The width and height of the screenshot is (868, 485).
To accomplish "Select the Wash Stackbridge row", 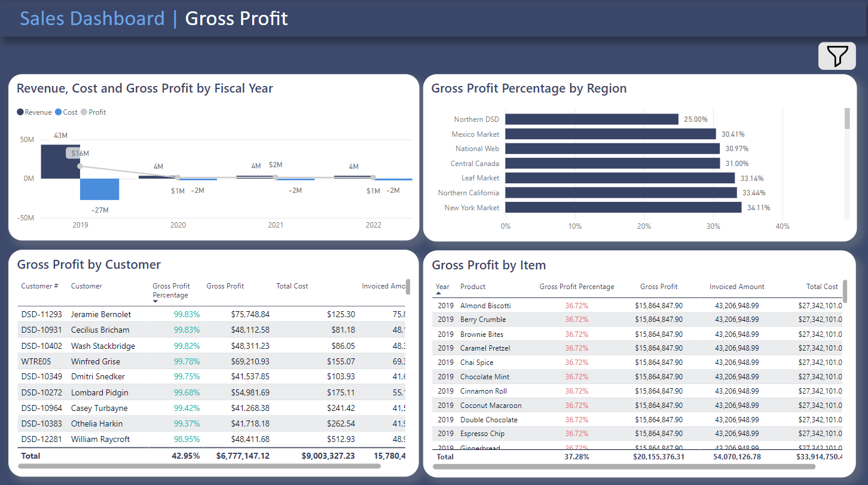I will pyautogui.click(x=212, y=346).
